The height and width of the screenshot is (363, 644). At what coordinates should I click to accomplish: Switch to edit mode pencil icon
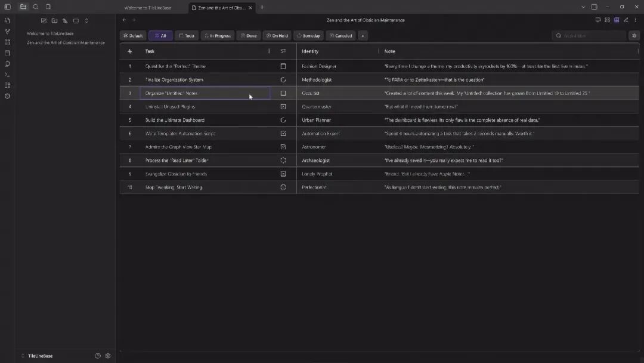click(626, 20)
